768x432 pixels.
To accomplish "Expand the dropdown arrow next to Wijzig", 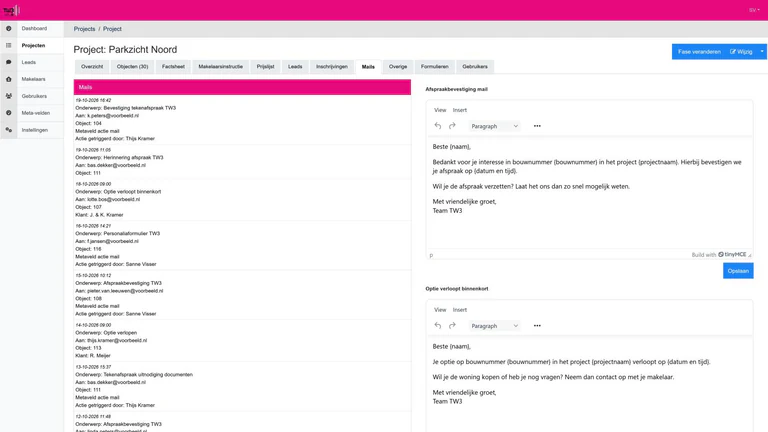I will (x=762, y=51).
